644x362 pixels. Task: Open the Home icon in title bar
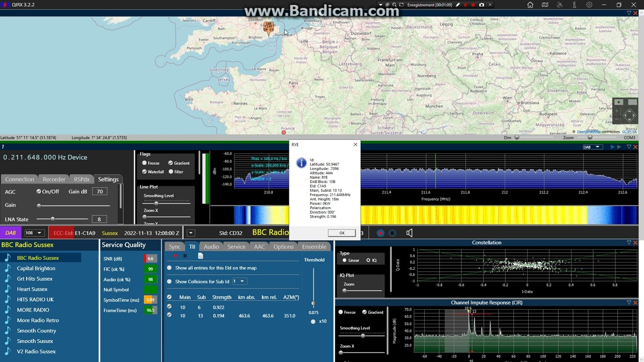(x=530, y=5)
